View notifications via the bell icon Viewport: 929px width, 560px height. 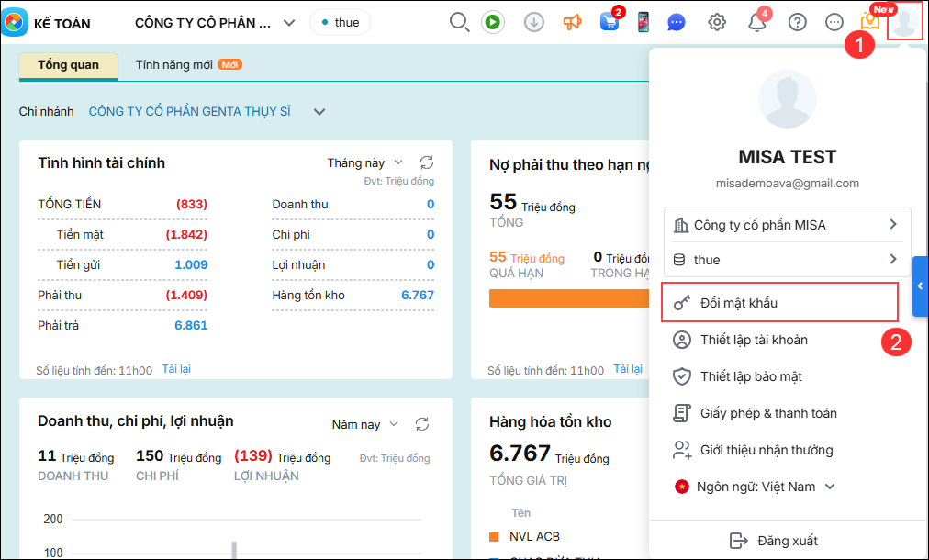point(757,22)
